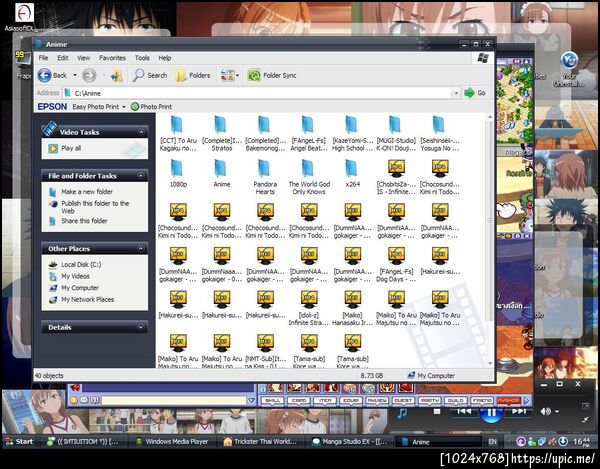This screenshot has height=469, width=600.
Task: Click the scrollbar down arrow
Action: point(490,363)
